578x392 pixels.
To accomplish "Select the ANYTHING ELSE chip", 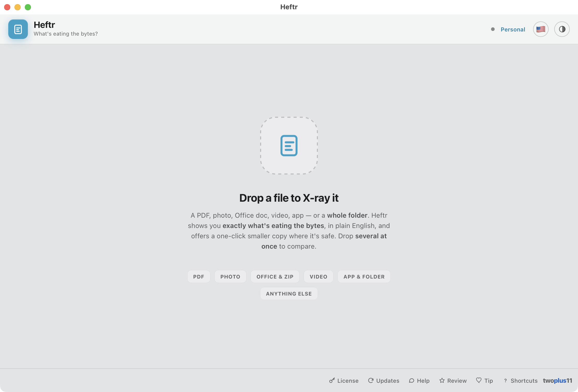I will [289, 293].
